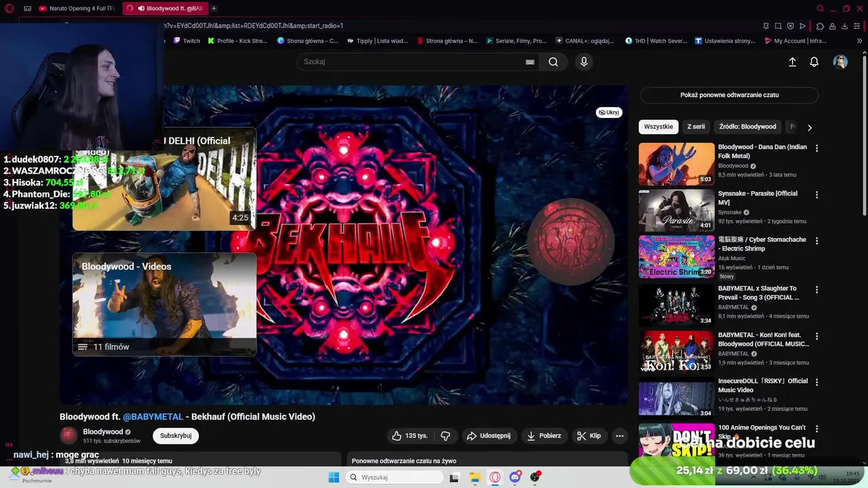
Task: Open options for Kon! Kon! video
Action: point(816,336)
